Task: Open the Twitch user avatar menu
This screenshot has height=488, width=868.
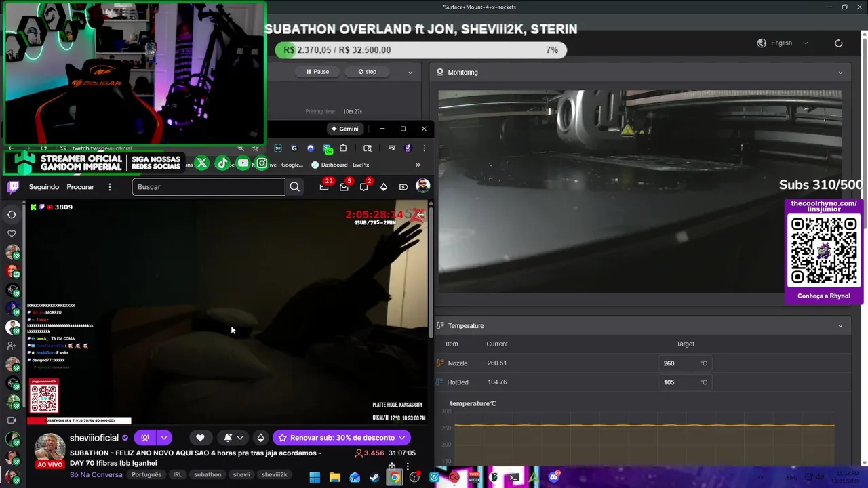Action: click(422, 186)
